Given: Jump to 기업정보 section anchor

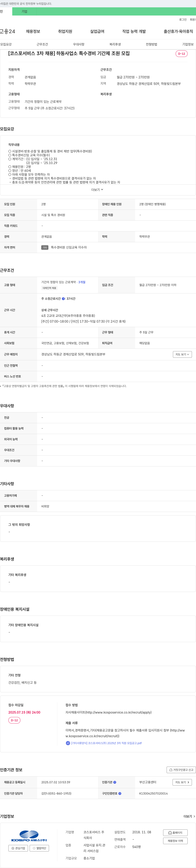Looking at the screenshot, I should 188,44.
